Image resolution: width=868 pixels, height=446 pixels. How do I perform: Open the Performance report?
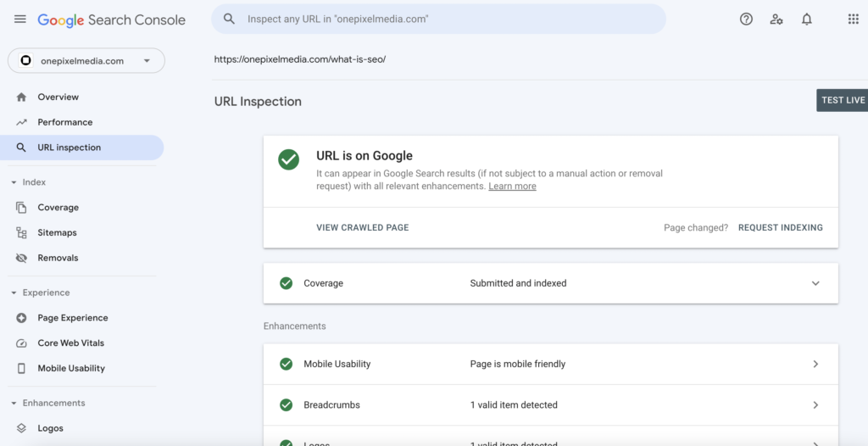pyautogui.click(x=65, y=122)
